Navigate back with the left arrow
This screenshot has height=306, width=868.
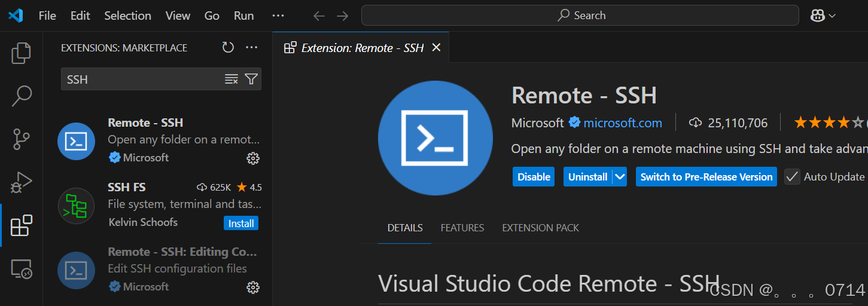(319, 16)
